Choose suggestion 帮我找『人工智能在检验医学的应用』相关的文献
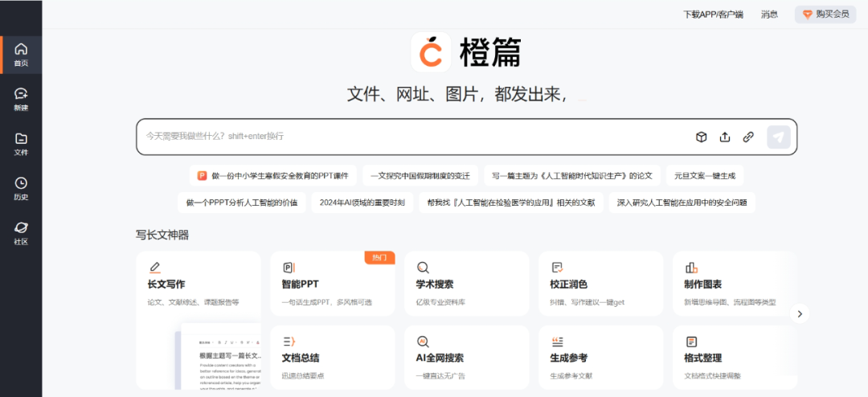Viewport: 868px width, 397px height. tap(511, 203)
